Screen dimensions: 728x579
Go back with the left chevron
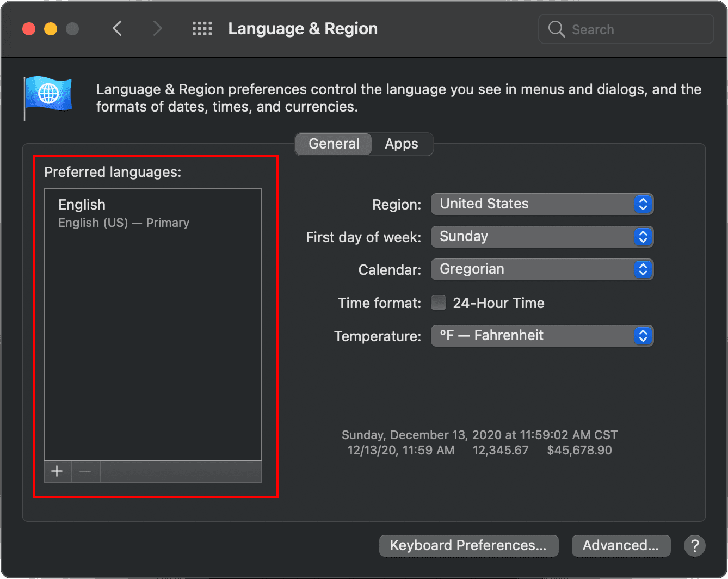click(117, 28)
